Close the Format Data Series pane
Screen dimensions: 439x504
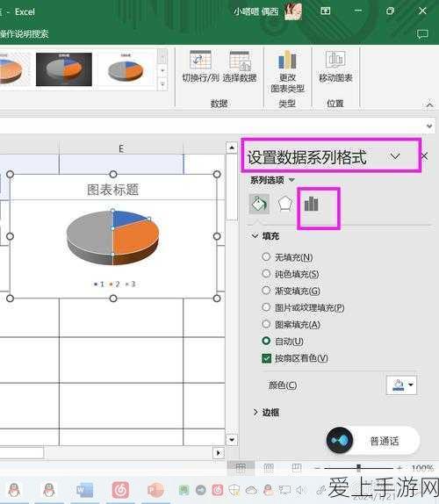pos(424,156)
